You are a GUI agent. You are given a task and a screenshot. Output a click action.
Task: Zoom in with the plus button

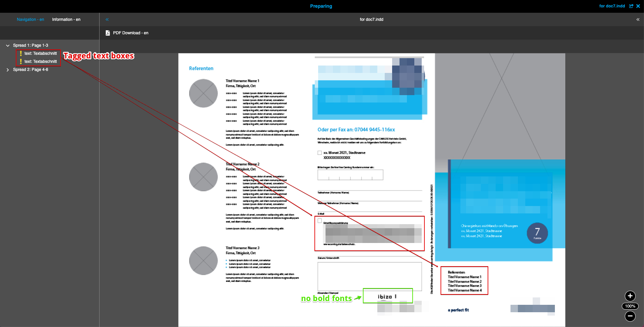point(630,296)
